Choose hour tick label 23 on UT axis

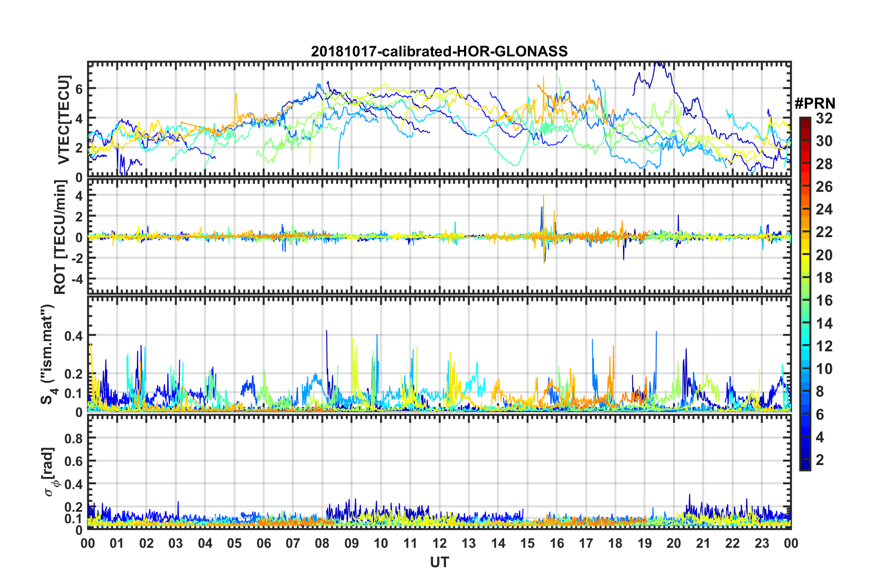point(762,543)
